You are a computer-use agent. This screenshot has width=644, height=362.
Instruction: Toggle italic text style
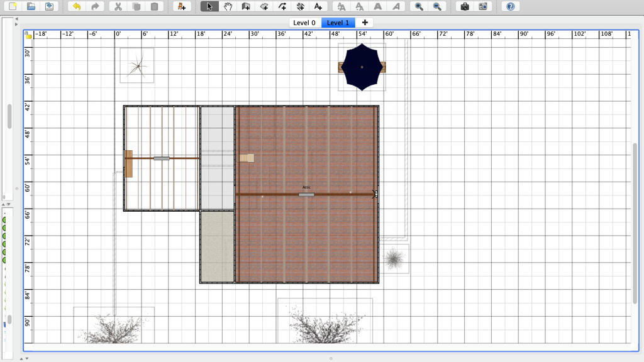(x=396, y=6)
